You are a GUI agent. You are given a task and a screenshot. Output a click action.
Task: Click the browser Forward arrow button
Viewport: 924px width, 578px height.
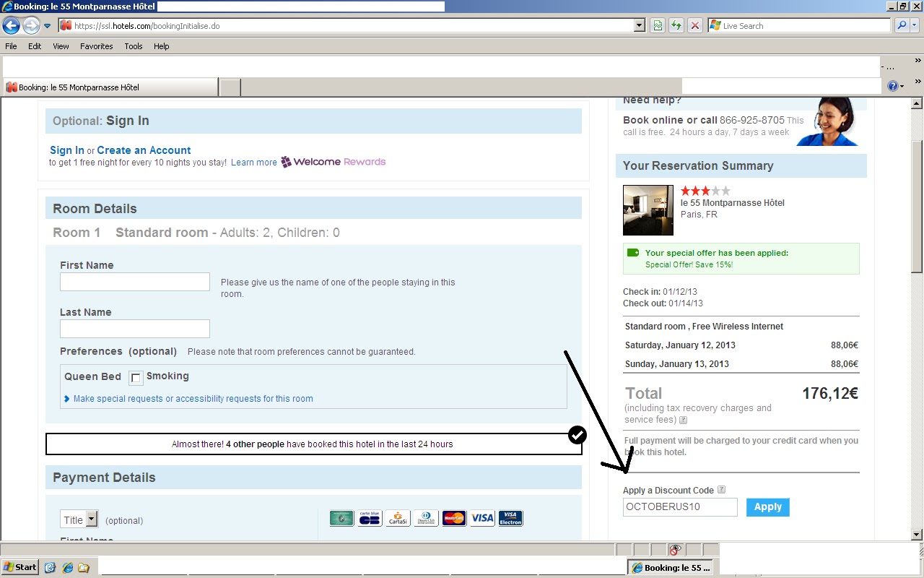[31, 26]
